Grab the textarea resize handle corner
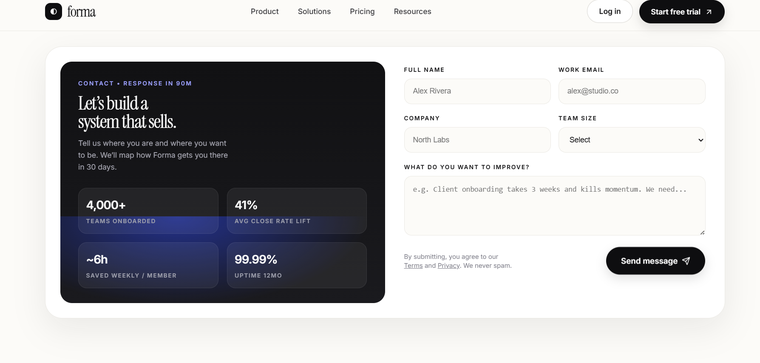 pyautogui.click(x=702, y=232)
